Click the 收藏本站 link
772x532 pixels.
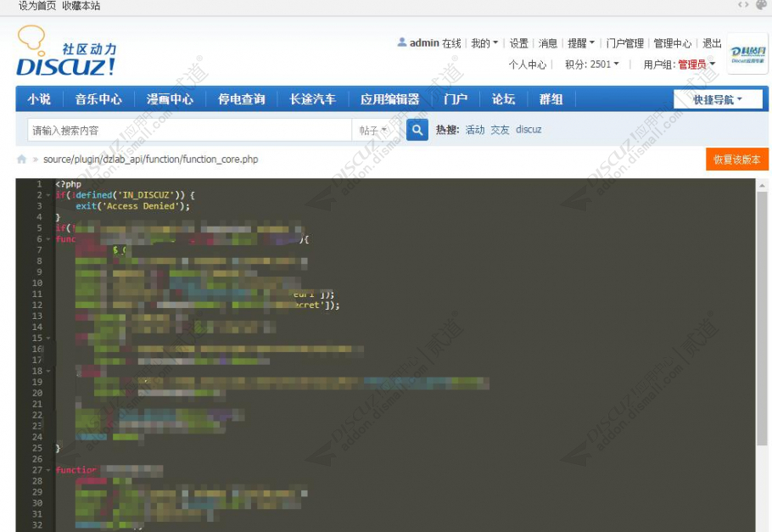[x=81, y=6]
